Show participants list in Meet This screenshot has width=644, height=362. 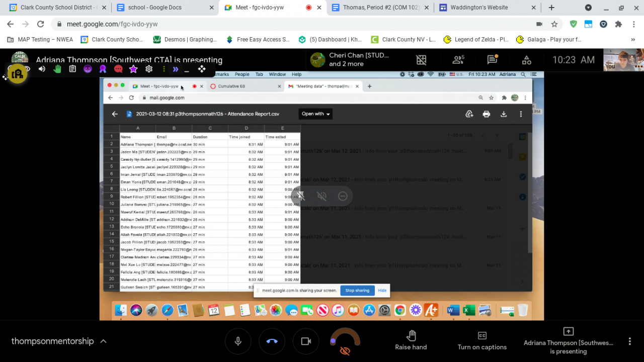click(x=458, y=60)
